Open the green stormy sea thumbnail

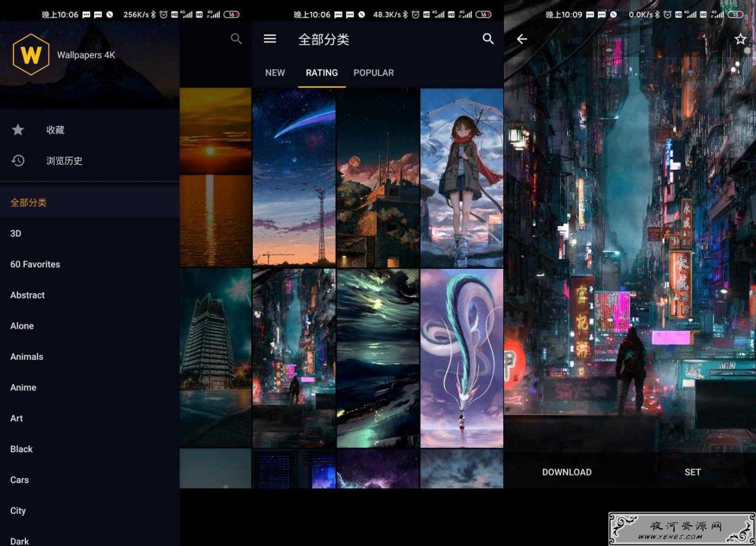tap(378, 358)
